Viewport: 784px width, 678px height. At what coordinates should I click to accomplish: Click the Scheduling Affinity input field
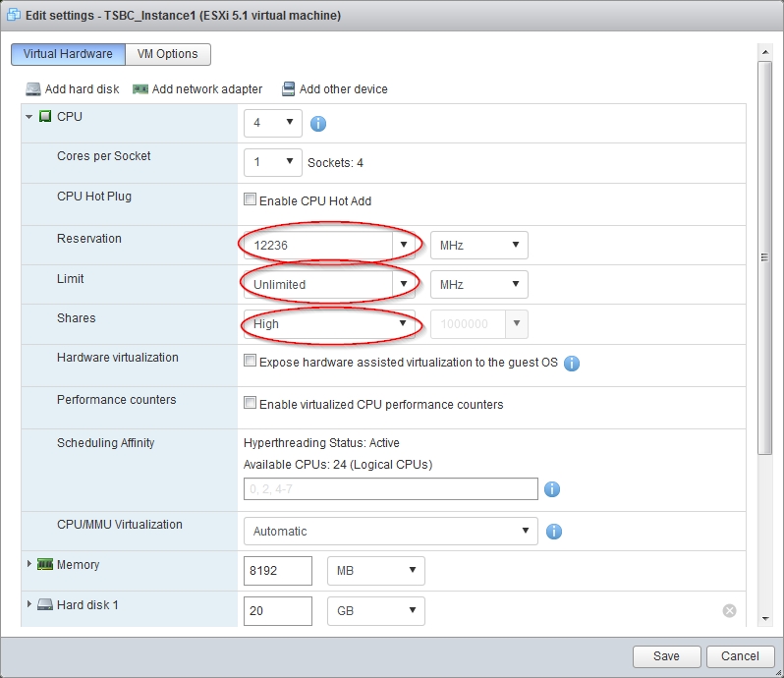tap(390, 489)
